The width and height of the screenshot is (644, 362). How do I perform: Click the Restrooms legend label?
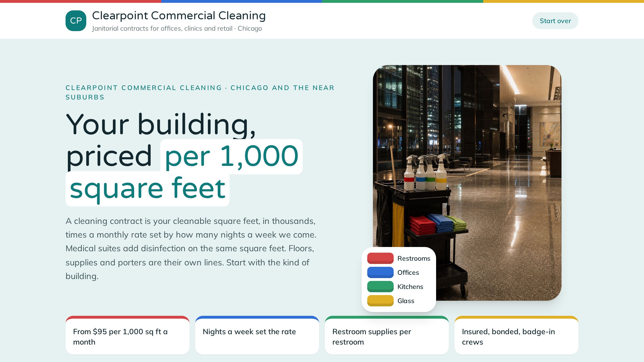tap(414, 258)
